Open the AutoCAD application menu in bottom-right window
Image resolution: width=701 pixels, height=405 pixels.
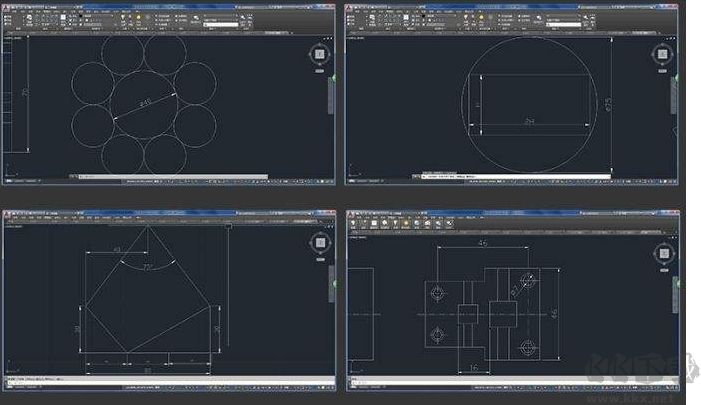pos(350,215)
